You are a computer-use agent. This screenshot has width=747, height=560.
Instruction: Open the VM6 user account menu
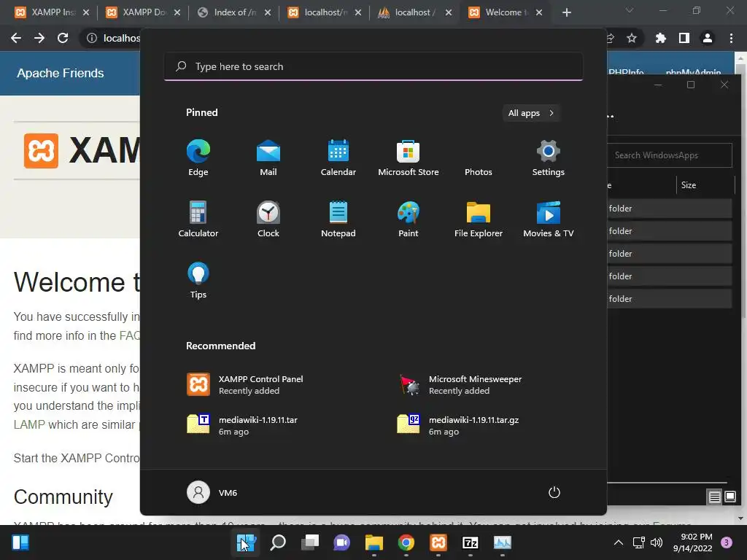click(x=212, y=492)
